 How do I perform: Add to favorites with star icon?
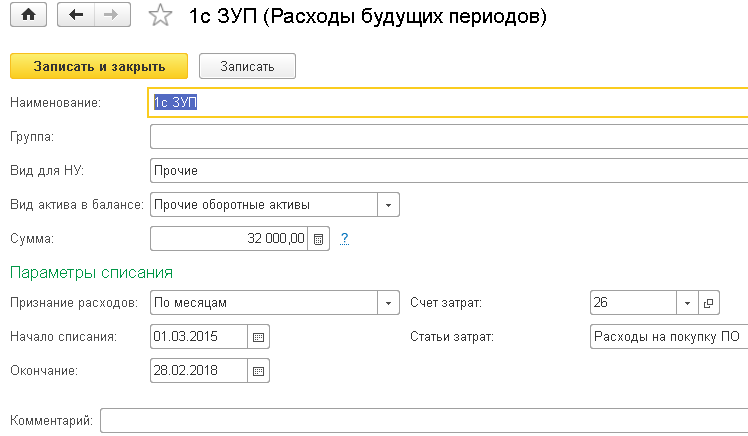click(160, 16)
